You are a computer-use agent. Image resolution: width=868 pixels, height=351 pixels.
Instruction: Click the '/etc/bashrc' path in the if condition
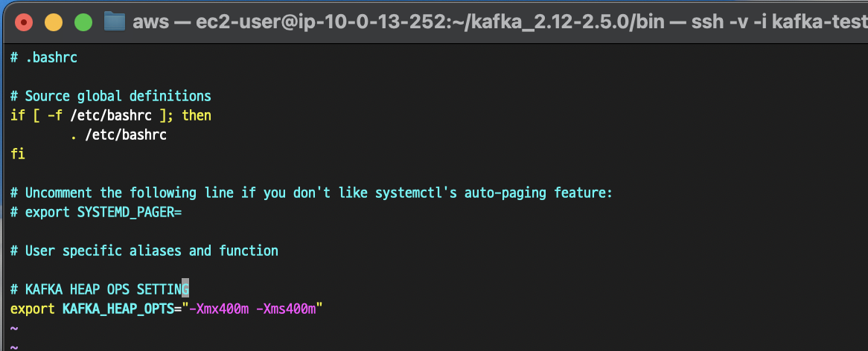(111, 115)
